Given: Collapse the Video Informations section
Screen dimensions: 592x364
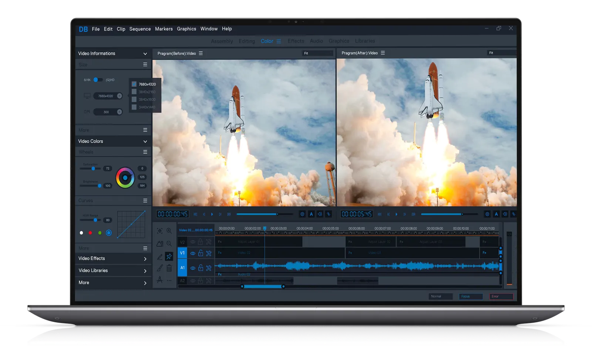Looking at the screenshot, I should click(145, 54).
